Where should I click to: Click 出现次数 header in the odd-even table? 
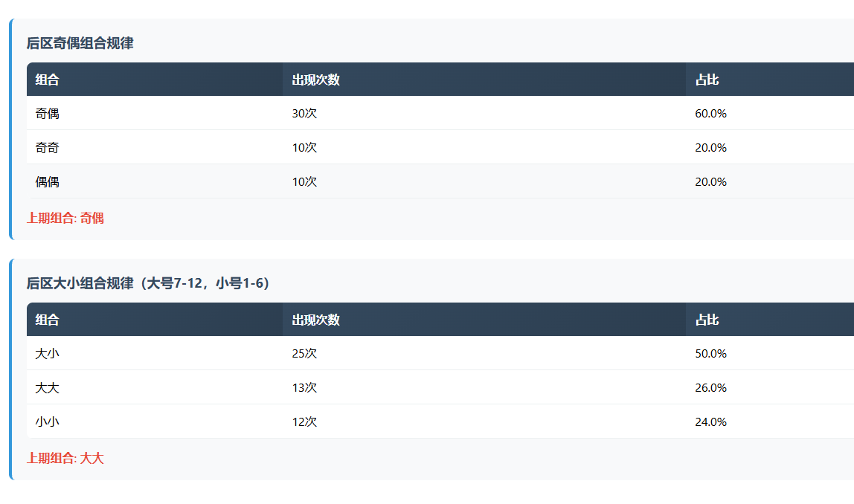coord(316,80)
